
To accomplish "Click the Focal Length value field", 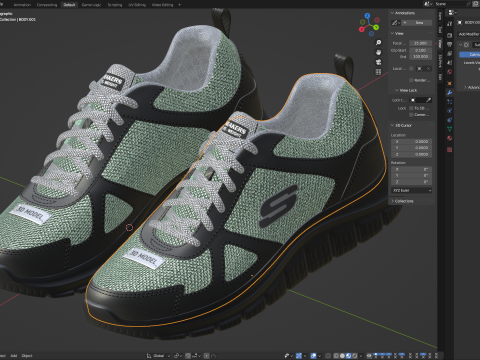I will (x=420, y=43).
